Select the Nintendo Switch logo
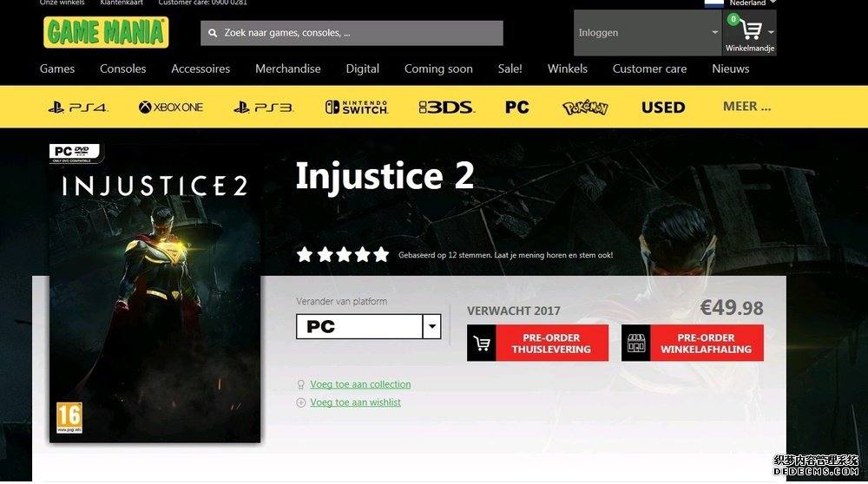 click(356, 108)
